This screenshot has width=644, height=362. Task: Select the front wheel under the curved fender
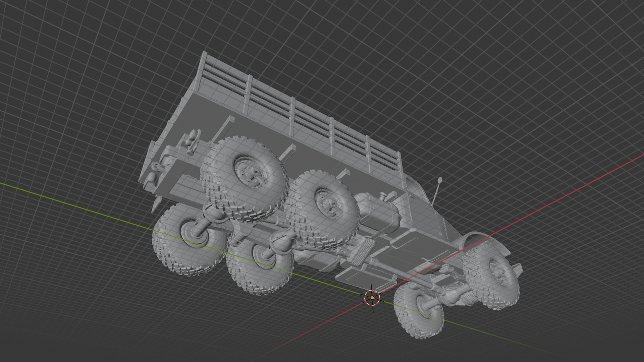[491, 276]
